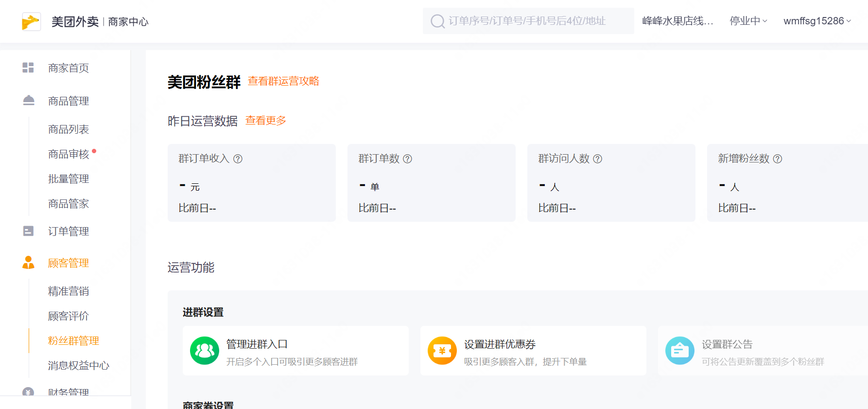Screen dimensions: 868x409
Task: Open the 设置群公告 card
Action: click(x=763, y=351)
